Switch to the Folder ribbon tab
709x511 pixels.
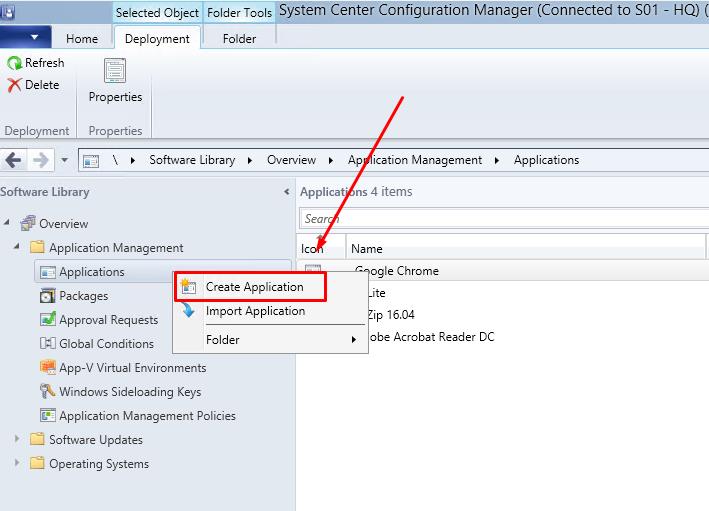238,39
